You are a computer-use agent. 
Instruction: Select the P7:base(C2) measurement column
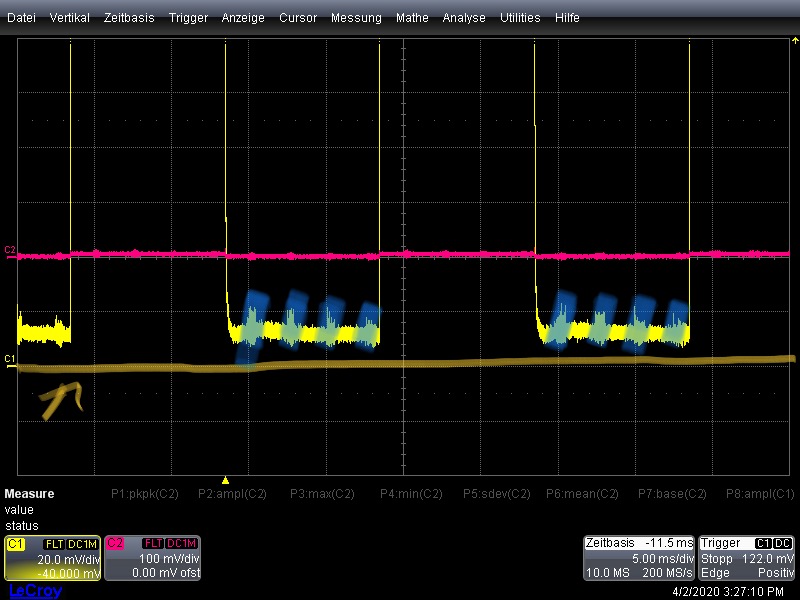tap(672, 494)
